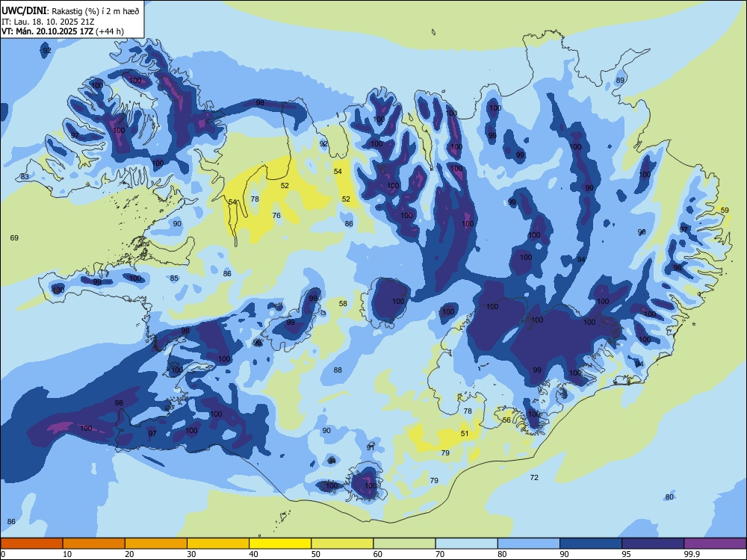Click the map value 59 on the east coast
Image resolution: width=747 pixels, height=560 pixels.
[x=725, y=210]
